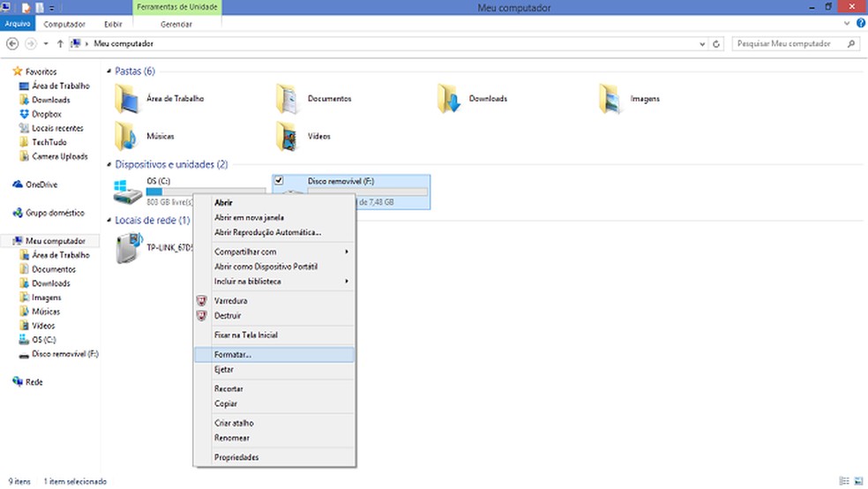Expand the Incluir na biblioteca submenu arrow
Screen dimensions: 868x489
click(347, 282)
